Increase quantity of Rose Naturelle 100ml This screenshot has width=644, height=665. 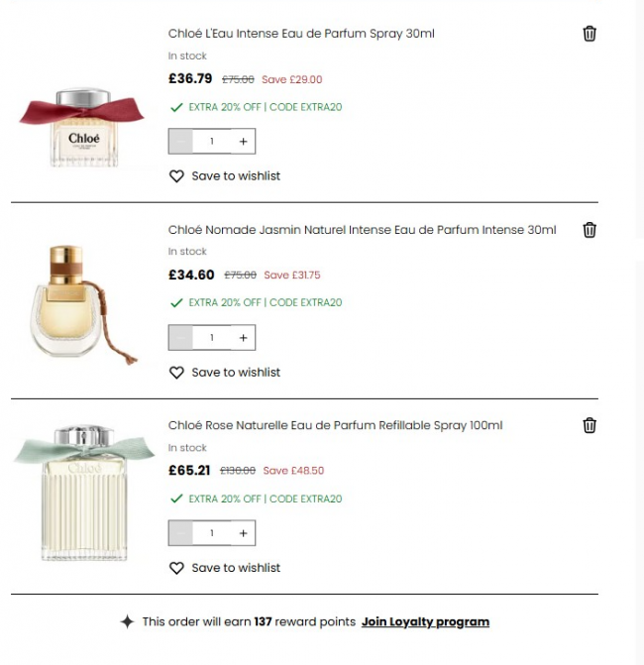coord(243,533)
